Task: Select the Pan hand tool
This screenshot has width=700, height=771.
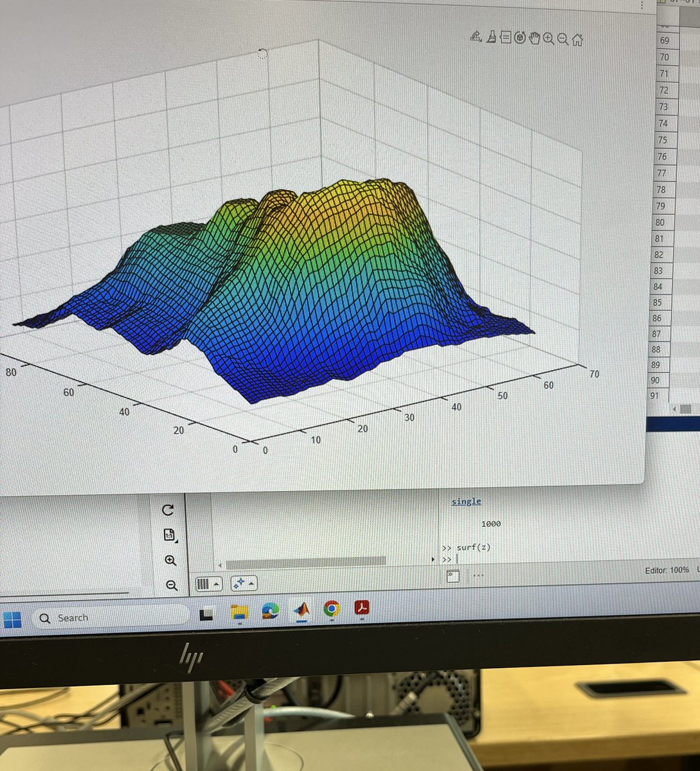Action: tap(534, 38)
